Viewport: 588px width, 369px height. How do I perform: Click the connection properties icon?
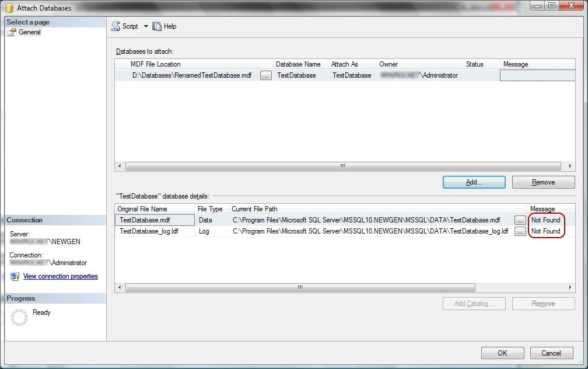[15, 277]
